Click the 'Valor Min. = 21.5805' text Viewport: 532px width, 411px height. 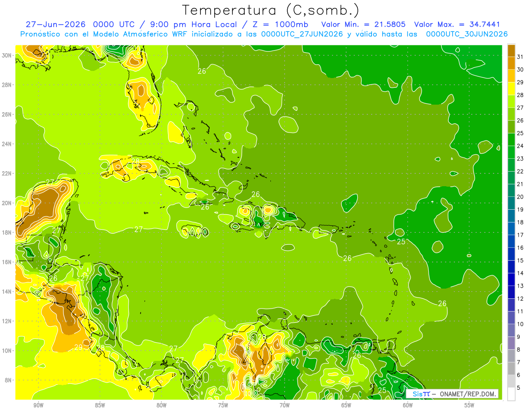364,24
